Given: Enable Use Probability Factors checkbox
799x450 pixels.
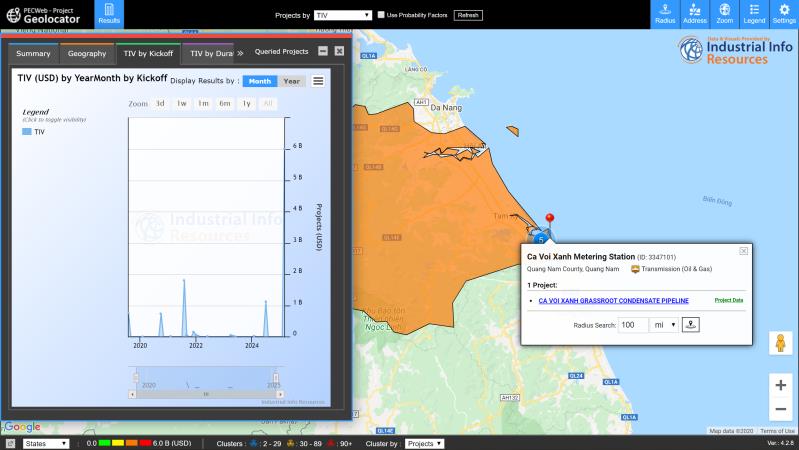Looking at the screenshot, I should click(382, 15).
